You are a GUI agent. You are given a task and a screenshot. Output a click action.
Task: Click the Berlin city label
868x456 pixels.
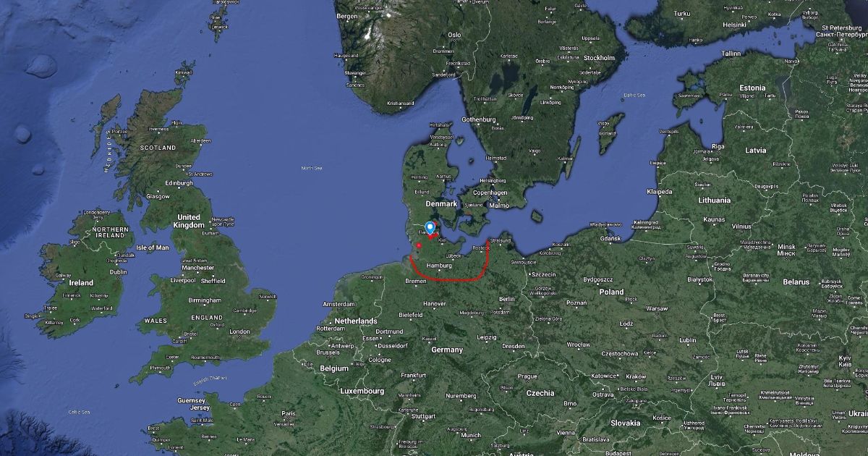506,298
